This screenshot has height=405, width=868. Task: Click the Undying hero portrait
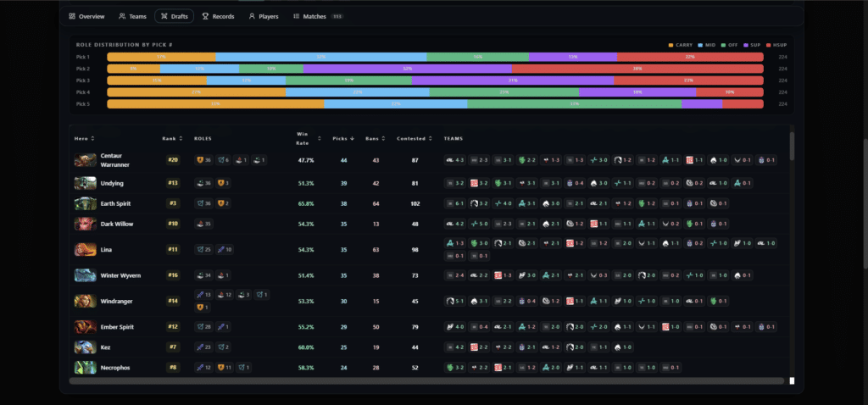coord(86,183)
